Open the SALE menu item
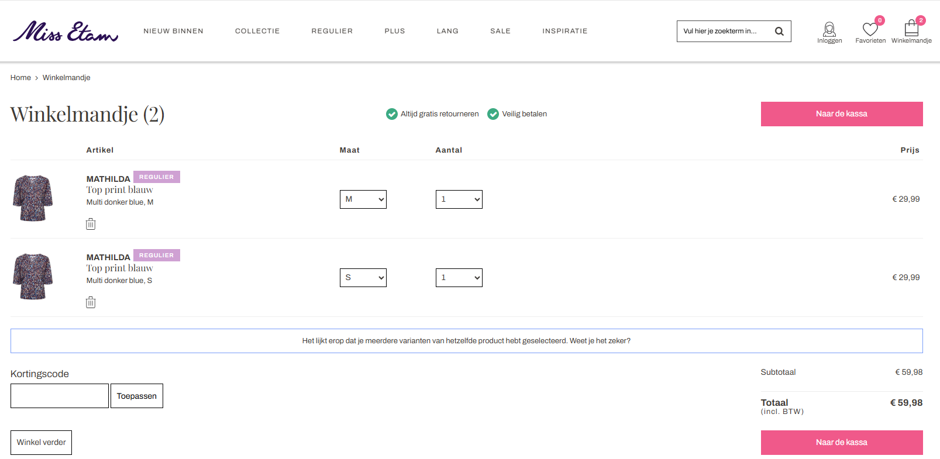This screenshot has height=459, width=940. click(x=501, y=31)
